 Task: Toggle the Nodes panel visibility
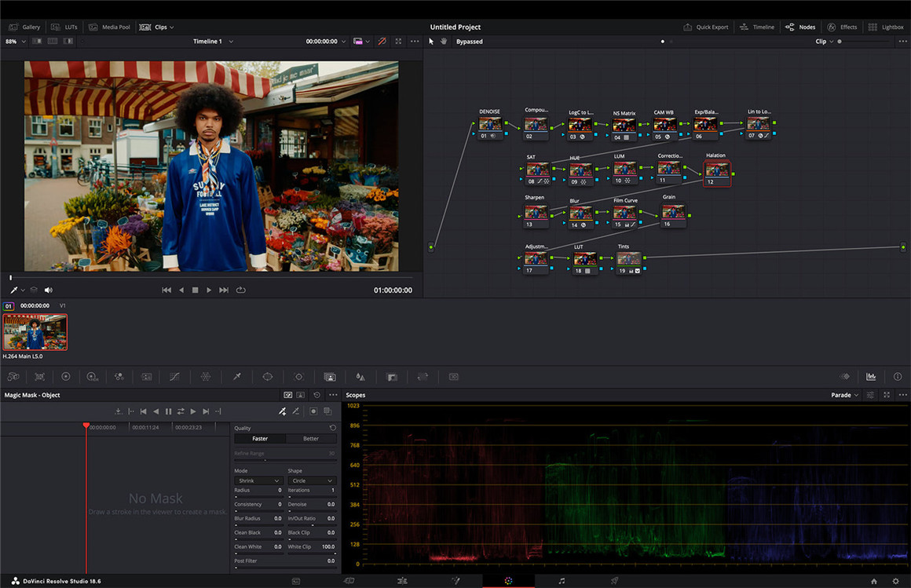[x=800, y=27]
